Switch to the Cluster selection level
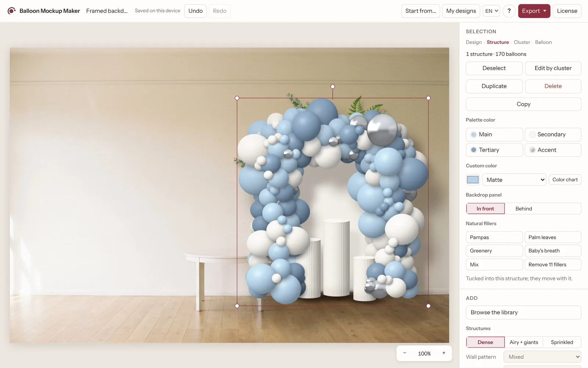The image size is (588, 368). click(x=522, y=42)
